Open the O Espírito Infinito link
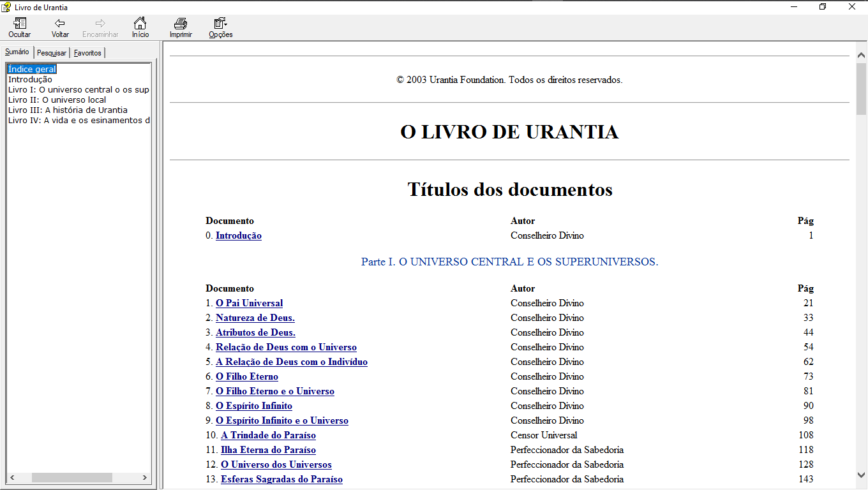868x490 pixels. click(x=254, y=406)
